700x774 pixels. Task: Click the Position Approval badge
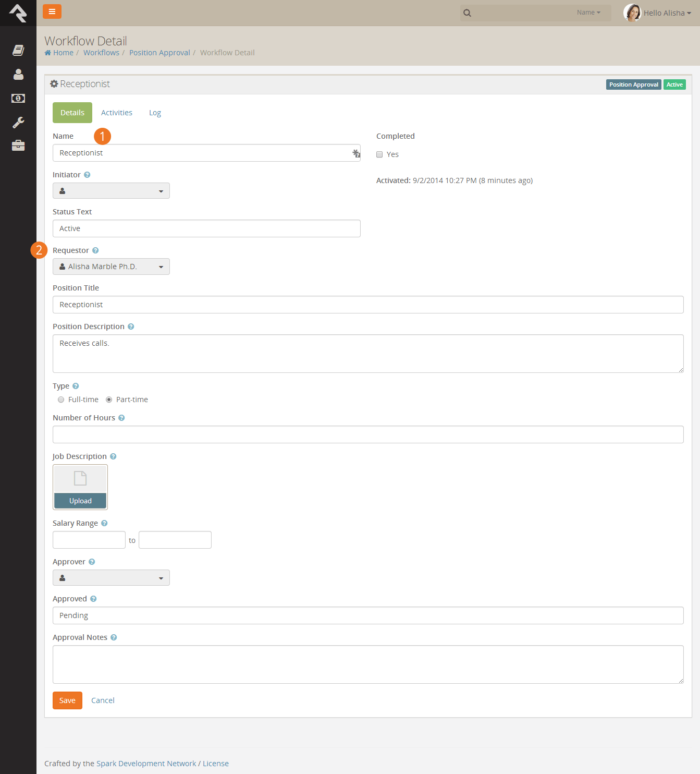click(634, 84)
